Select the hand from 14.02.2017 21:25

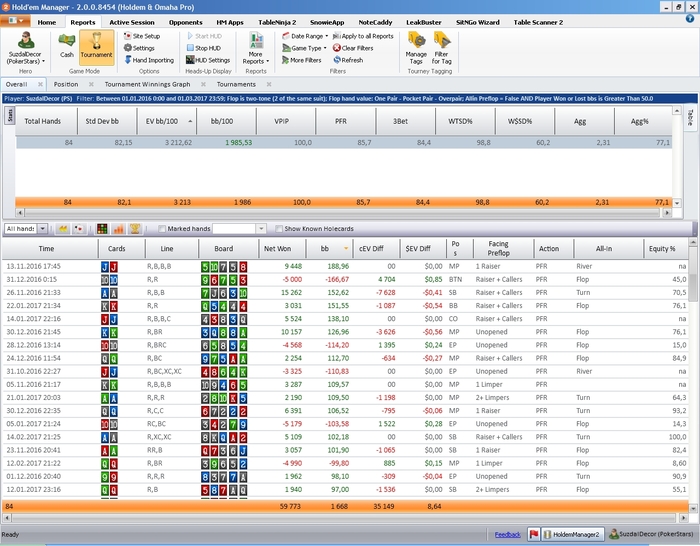coord(345,437)
